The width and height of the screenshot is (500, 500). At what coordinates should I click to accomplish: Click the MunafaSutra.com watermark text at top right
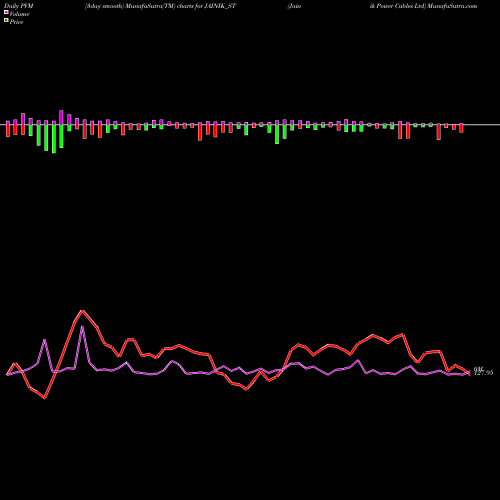(452, 6)
